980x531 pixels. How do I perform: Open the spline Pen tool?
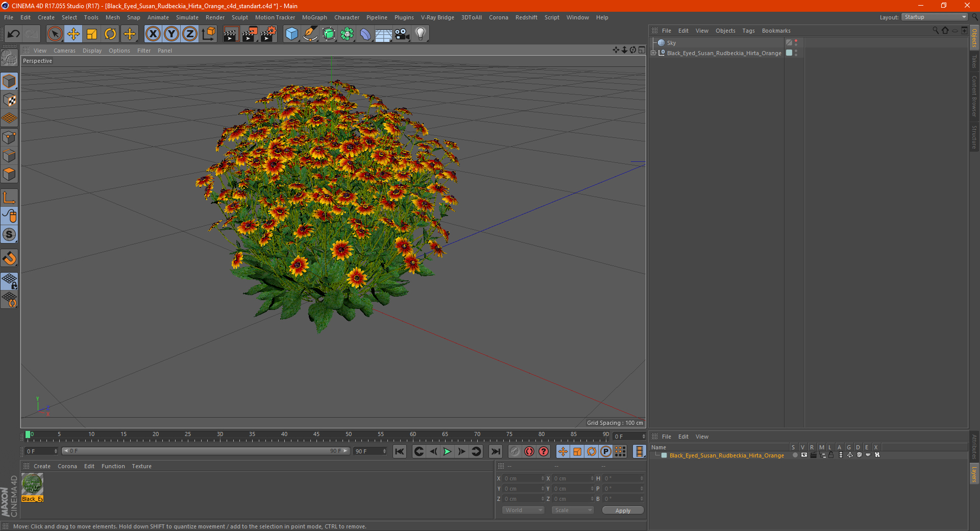click(x=310, y=34)
